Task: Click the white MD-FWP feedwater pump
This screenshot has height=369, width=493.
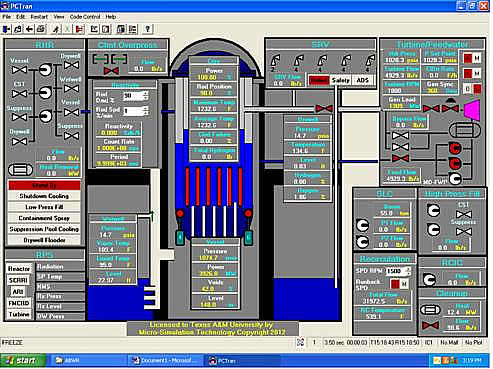Action: pos(455,179)
